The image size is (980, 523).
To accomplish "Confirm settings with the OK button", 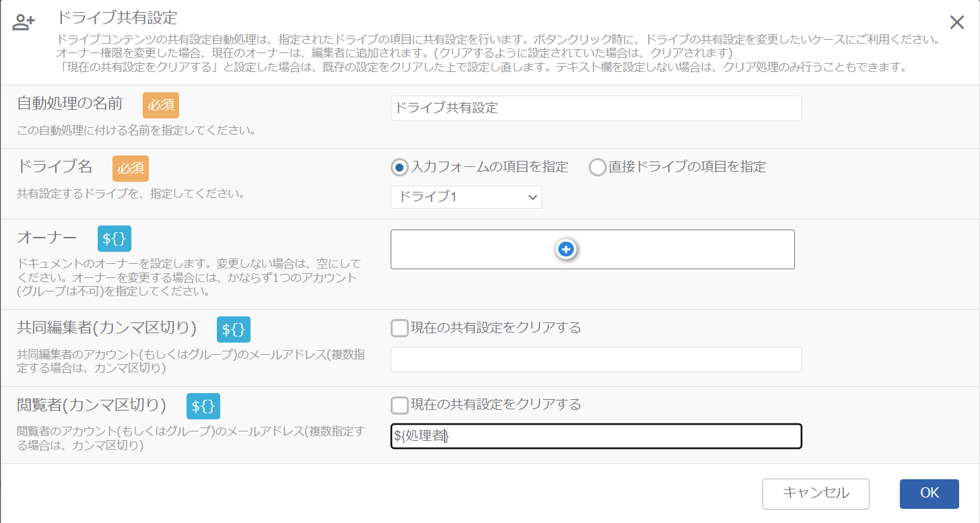I will [x=929, y=493].
